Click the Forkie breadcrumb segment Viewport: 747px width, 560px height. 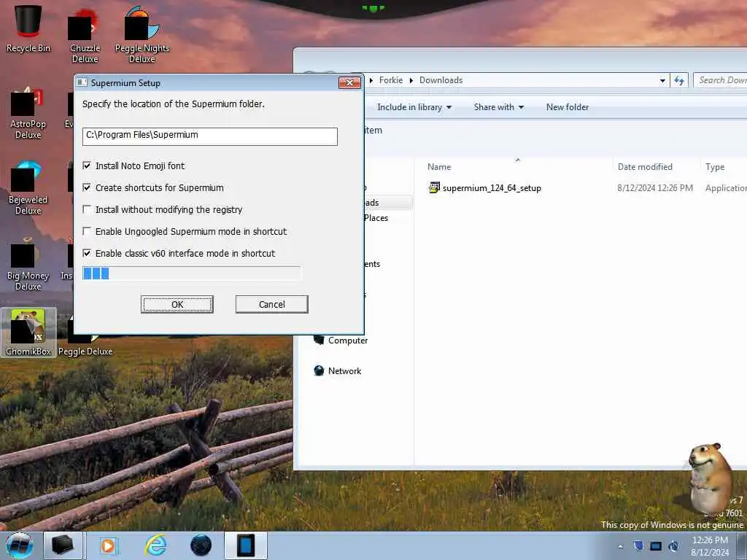391,80
